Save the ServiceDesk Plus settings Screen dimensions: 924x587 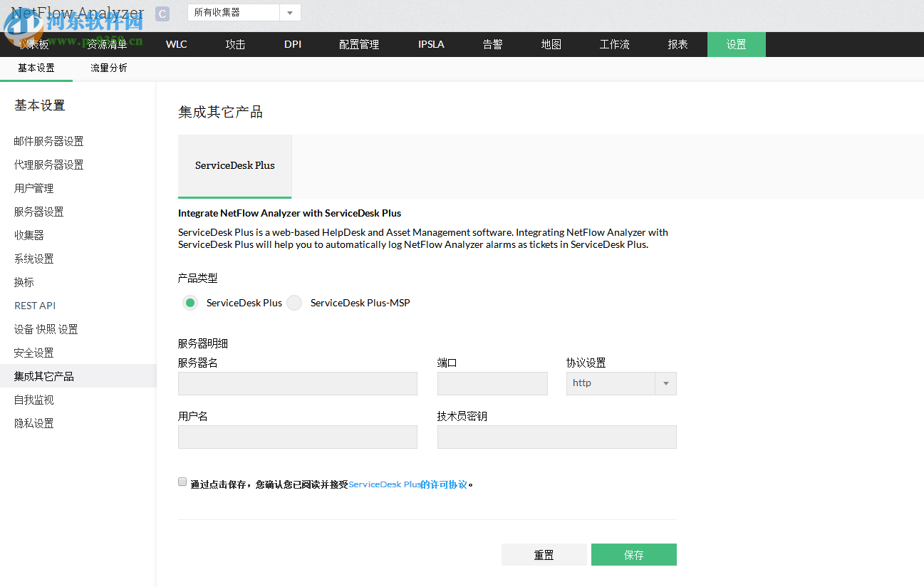click(633, 554)
